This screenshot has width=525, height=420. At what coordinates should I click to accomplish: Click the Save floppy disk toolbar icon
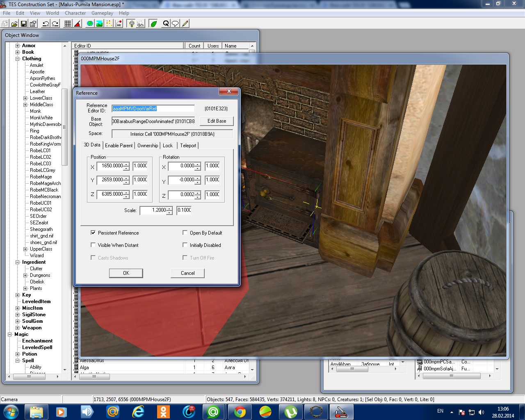[x=24, y=24]
